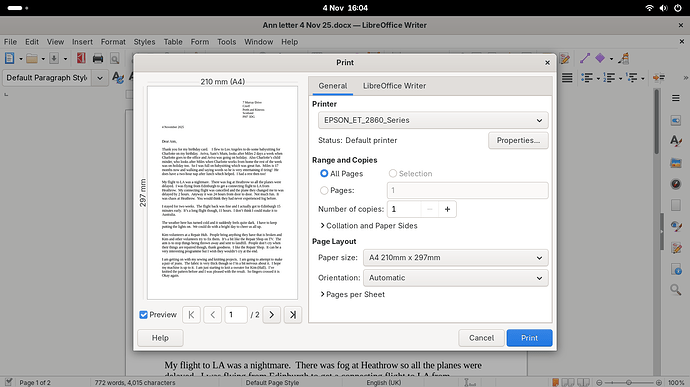Viewport: 690px width, 387px height.
Task: Open the Paper size dropdown A4 210mm x 297mm
Action: pos(455,258)
